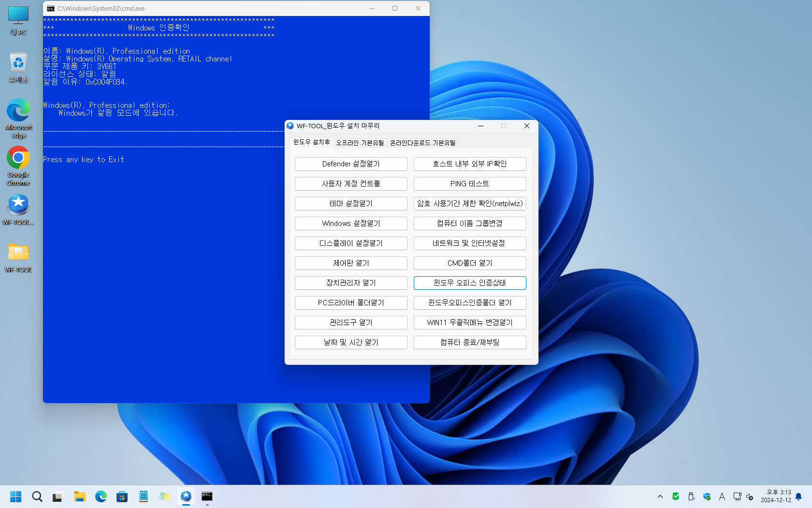The image size is (812, 508).
Task: Open Microsoft Store from the taskbar
Action: (x=122, y=496)
